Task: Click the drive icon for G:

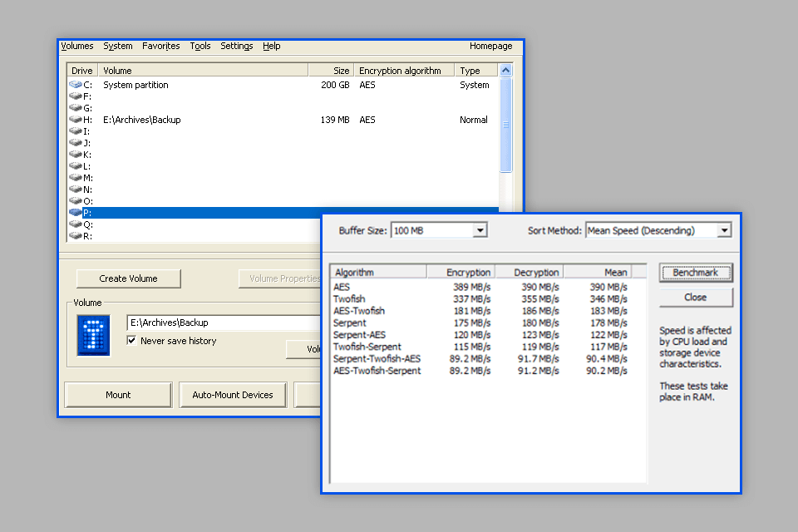Action: [76, 108]
